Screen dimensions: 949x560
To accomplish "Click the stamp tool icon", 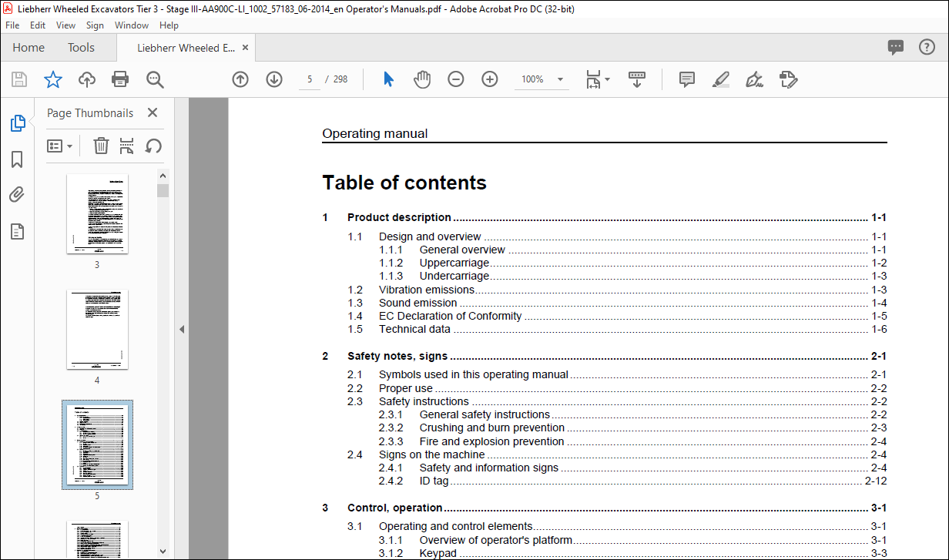I will click(789, 79).
